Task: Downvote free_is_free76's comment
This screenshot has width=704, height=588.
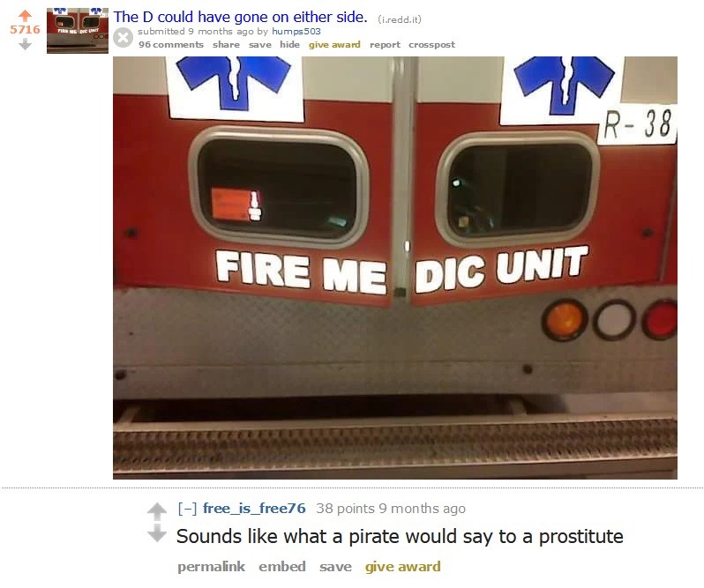Action: [157, 532]
